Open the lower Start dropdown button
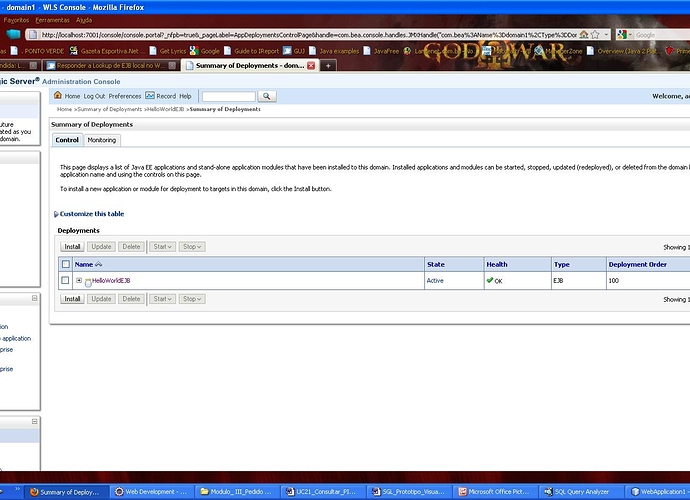Viewport: 690px width, 500px height. coord(162,299)
